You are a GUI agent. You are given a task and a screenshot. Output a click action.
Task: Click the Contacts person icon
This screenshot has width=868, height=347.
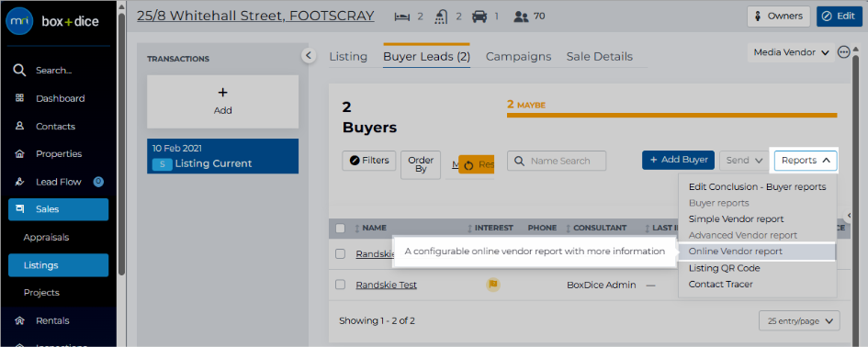pos(19,126)
